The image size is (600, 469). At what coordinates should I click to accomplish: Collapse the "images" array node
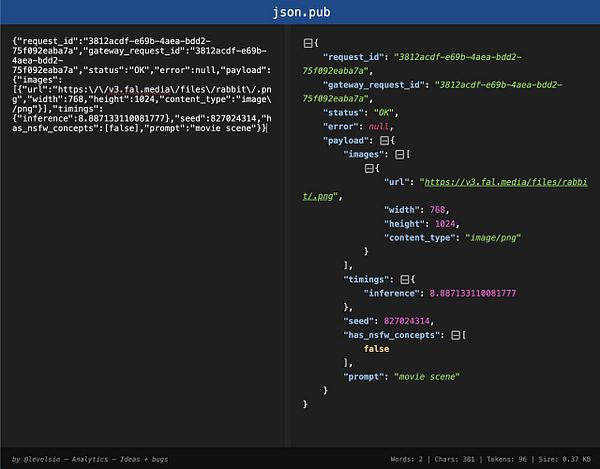tap(399, 155)
